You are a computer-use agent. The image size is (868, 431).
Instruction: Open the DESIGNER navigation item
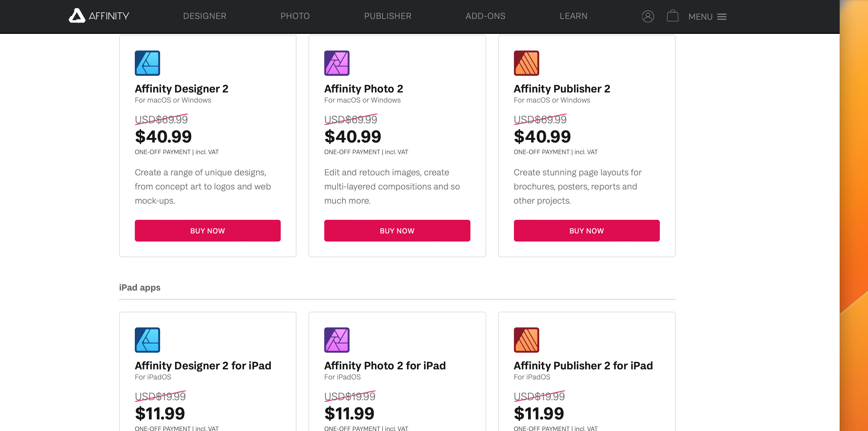point(205,16)
